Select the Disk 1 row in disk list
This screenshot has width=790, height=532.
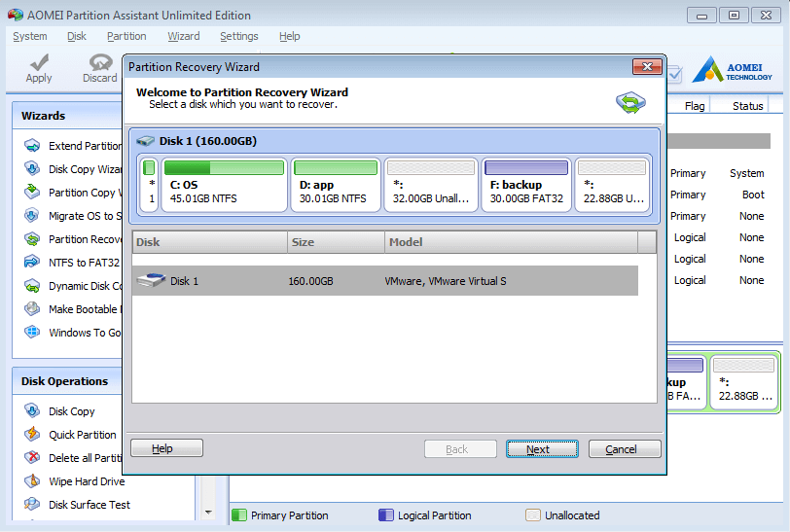pos(385,281)
